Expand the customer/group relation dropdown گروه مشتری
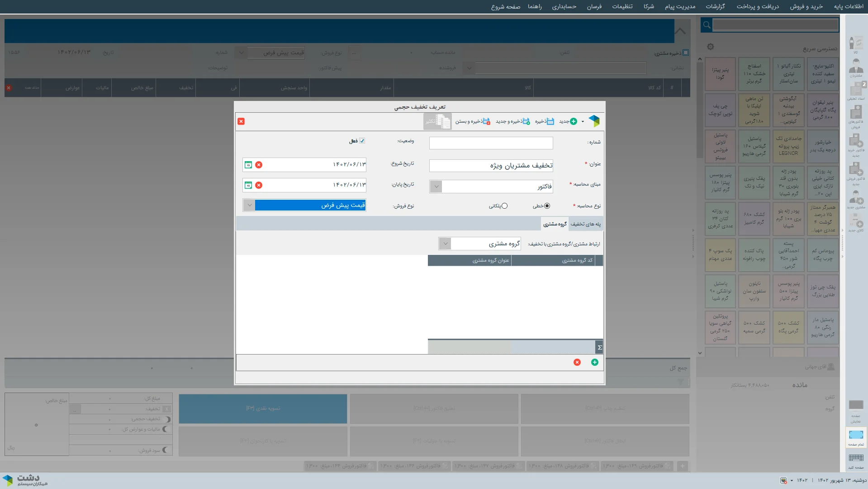The width and height of the screenshot is (868, 489). click(x=445, y=244)
